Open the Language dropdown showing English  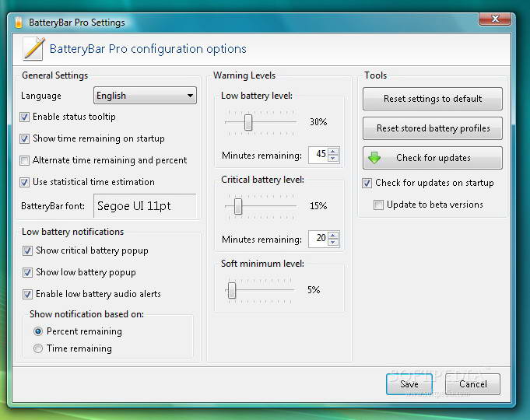click(145, 96)
